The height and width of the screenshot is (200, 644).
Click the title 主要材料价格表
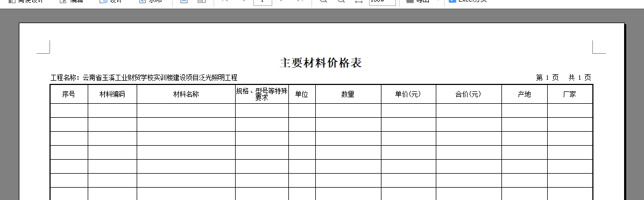321,63
